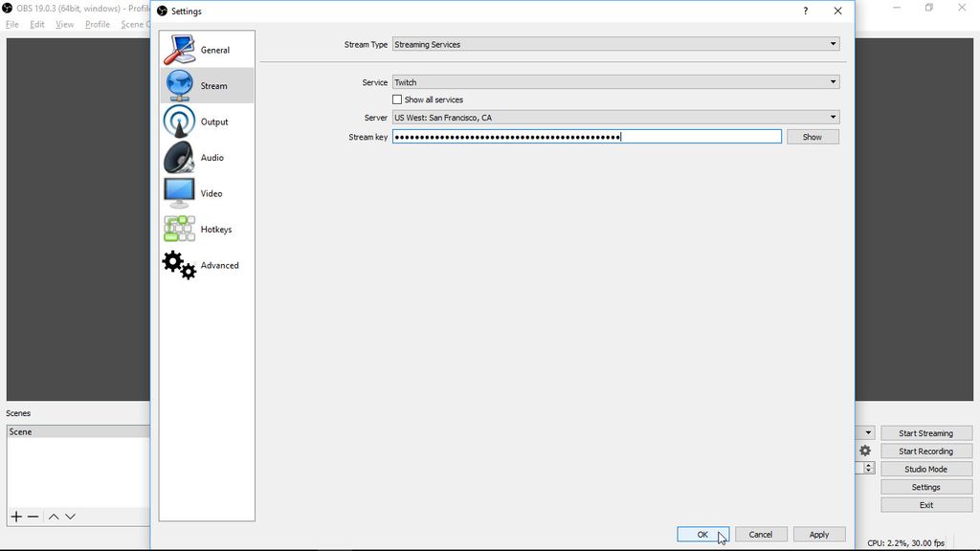
Task: Open the Server dropdown for US West
Action: pos(615,117)
